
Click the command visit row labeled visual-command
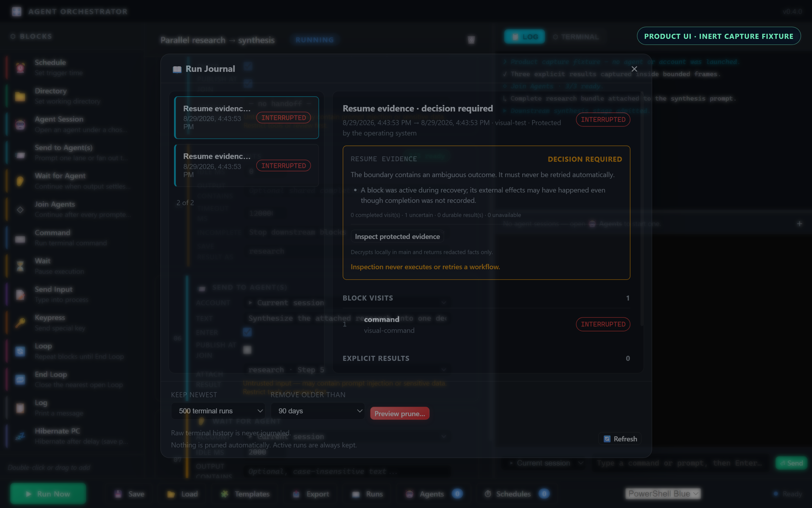tap(486, 325)
